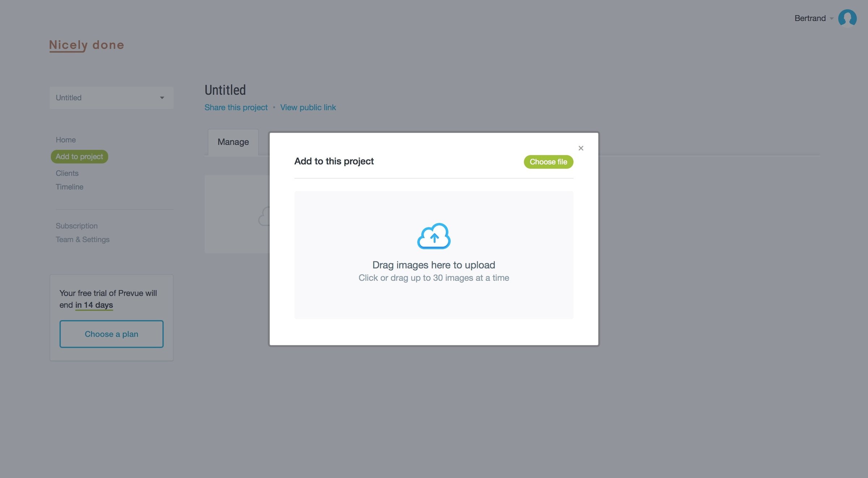This screenshot has width=868, height=478.
Task: Expand the Untitled project selector dropdown
Action: tap(111, 98)
